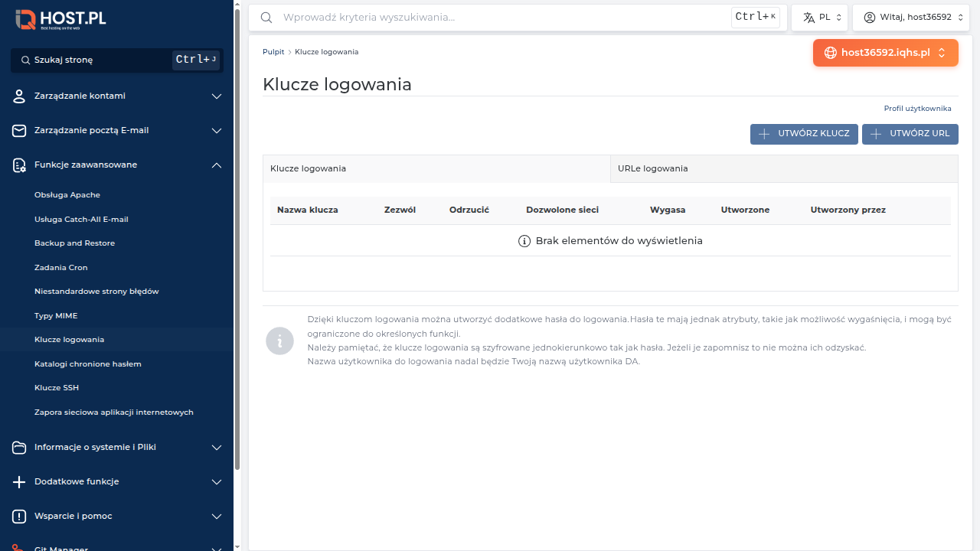Switch to Klucze logowania tab
The height and width of the screenshot is (551, 980).
[x=436, y=168]
